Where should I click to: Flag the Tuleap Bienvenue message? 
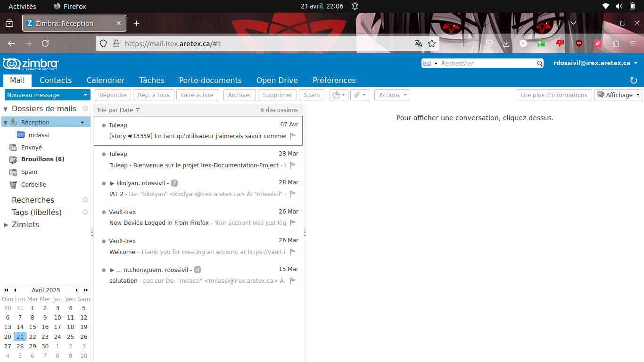coord(293,165)
